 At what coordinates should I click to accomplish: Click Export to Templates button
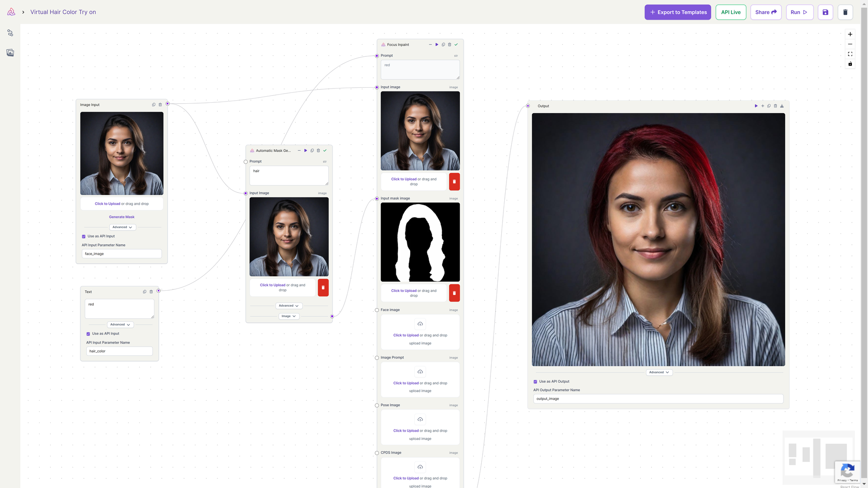(x=677, y=12)
